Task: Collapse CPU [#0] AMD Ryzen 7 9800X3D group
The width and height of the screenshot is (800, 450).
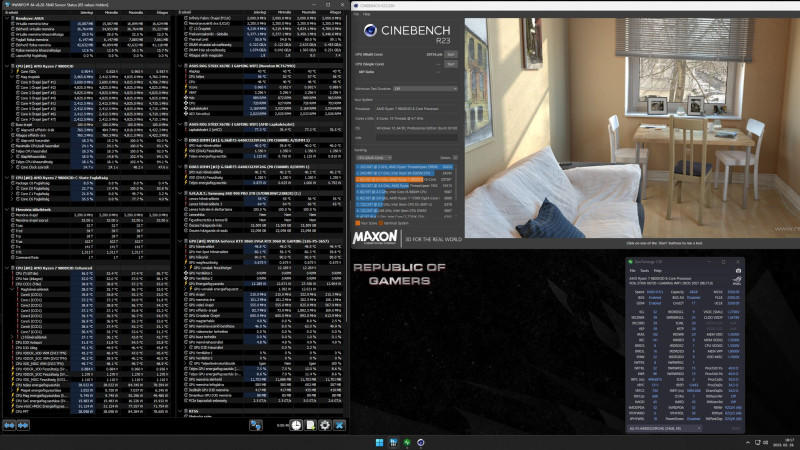Action: pos(7,66)
